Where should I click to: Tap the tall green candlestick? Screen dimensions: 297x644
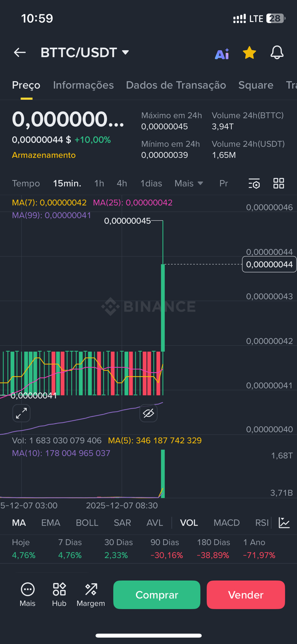163,307
